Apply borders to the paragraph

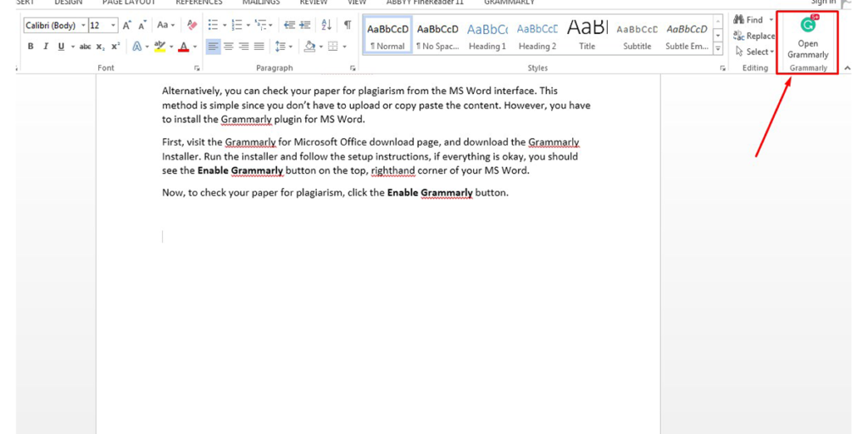332,47
